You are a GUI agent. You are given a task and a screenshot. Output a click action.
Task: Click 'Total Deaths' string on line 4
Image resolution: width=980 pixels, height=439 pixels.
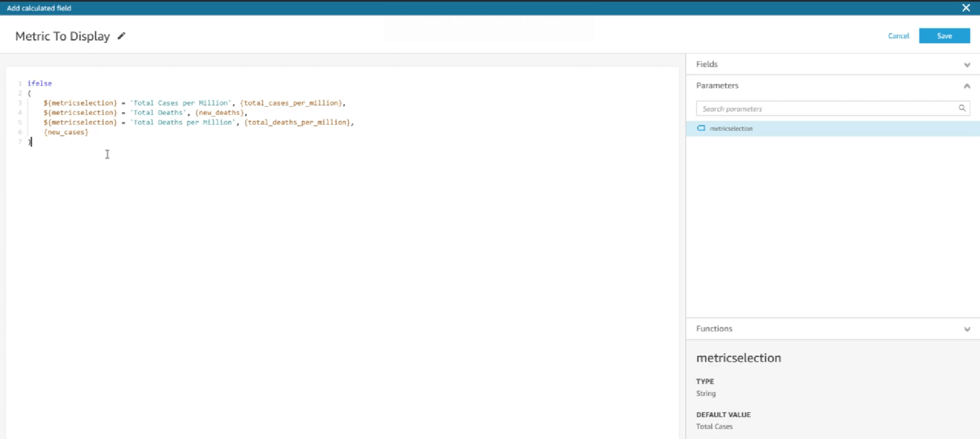(x=158, y=113)
